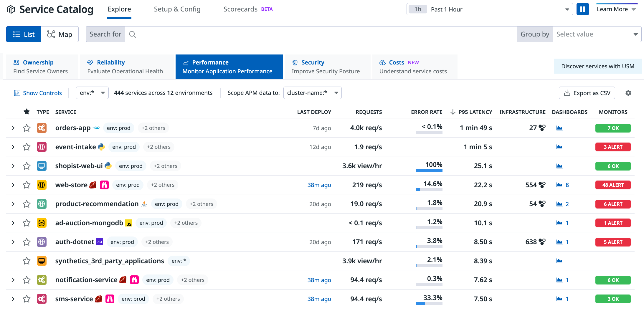This screenshot has height=311, width=644.
Task: Click the Service Catalog logo icon
Action: tap(11, 9)
